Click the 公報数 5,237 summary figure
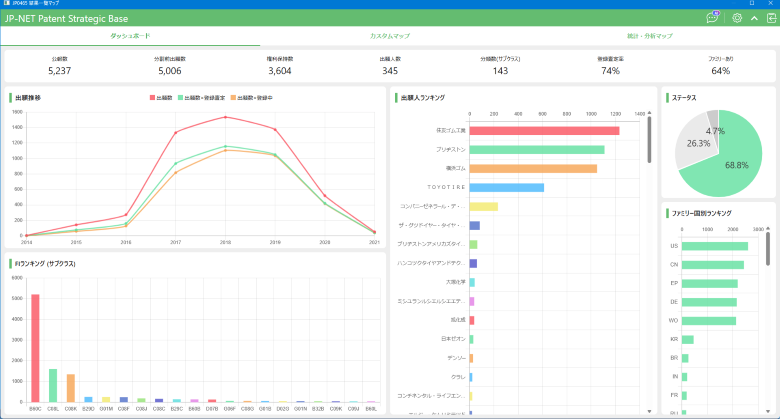 click(59, 70)
